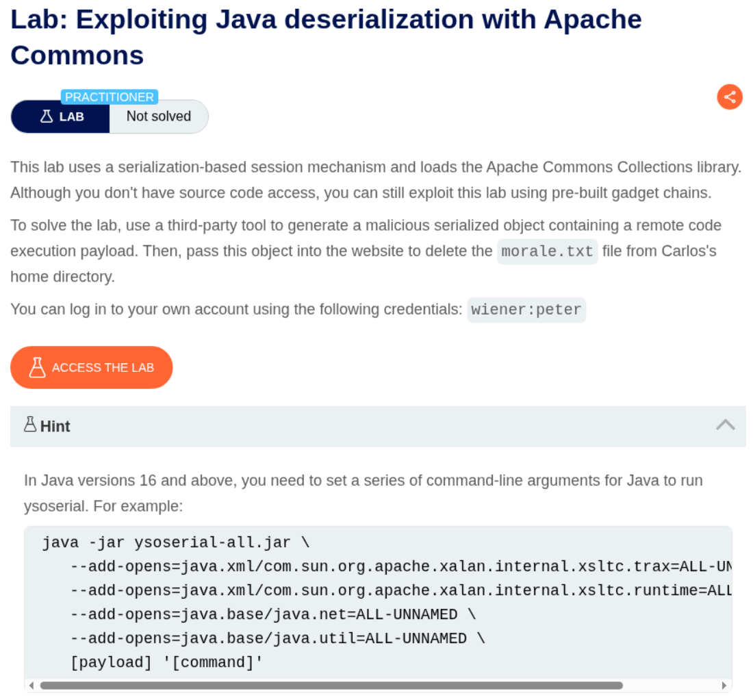Viewport: 753px width, 700px height.
Task: Click the PRACTITIONER difficulty badge
Action: pyautogui.click(x=110, y=97)
